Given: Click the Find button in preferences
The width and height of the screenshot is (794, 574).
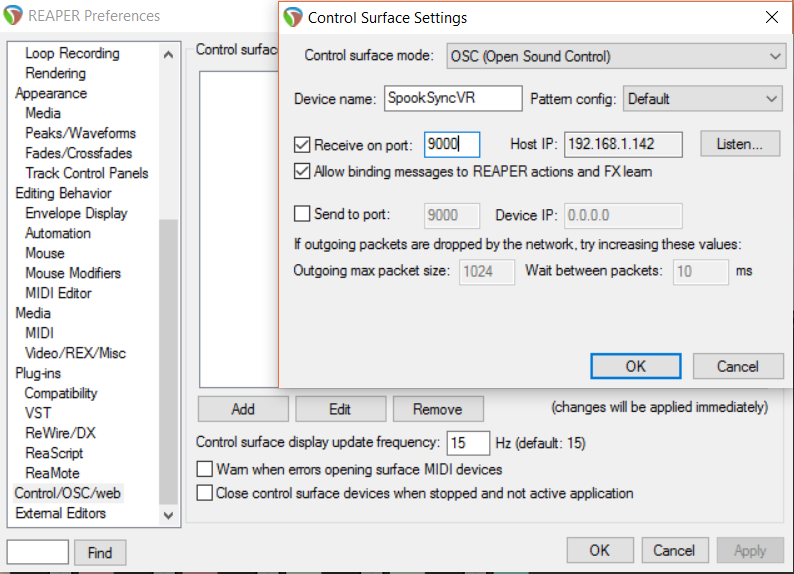Looking at the screenshot, I should coord(100,552).
